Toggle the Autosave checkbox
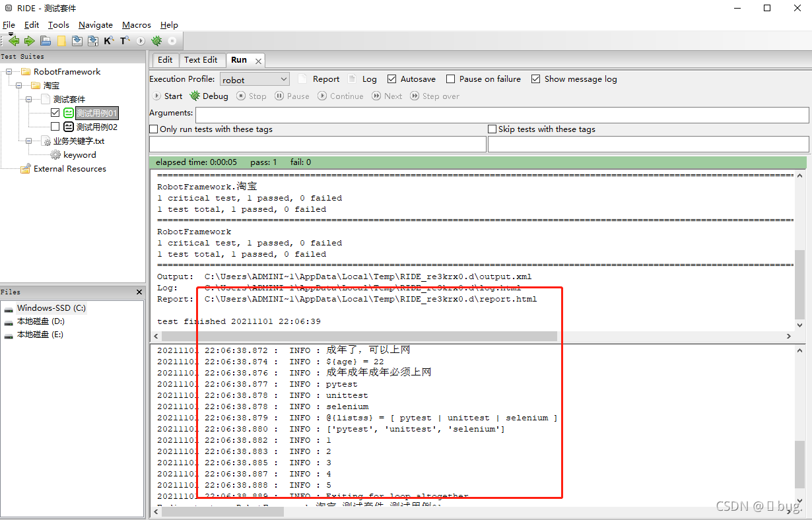Image resolution: width=812 pixels, height=520 pixels. point(392,79)
